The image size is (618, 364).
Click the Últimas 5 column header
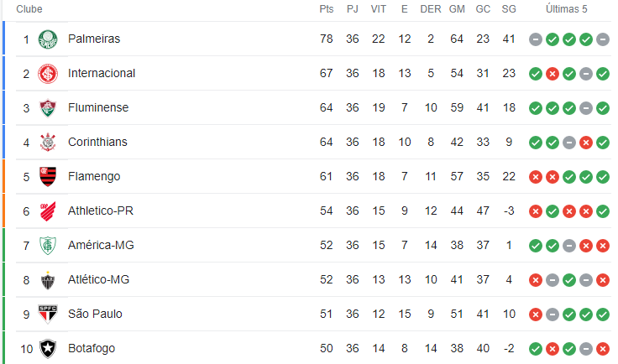[x=567, y=9]
